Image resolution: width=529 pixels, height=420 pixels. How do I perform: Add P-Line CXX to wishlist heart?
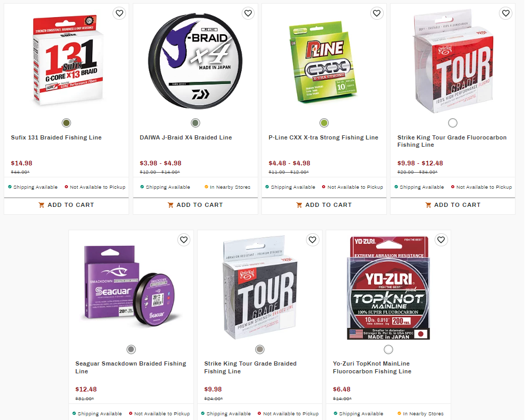[x=377, y=13]
